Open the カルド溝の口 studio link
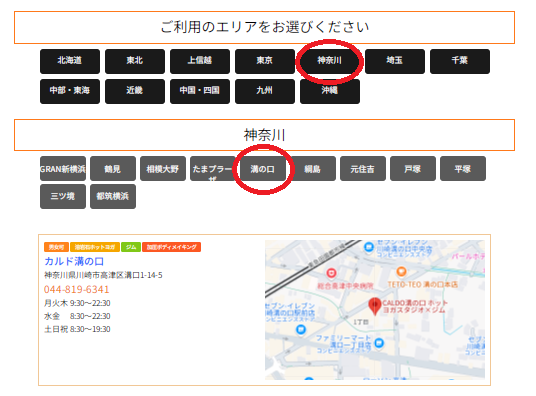 74,262
